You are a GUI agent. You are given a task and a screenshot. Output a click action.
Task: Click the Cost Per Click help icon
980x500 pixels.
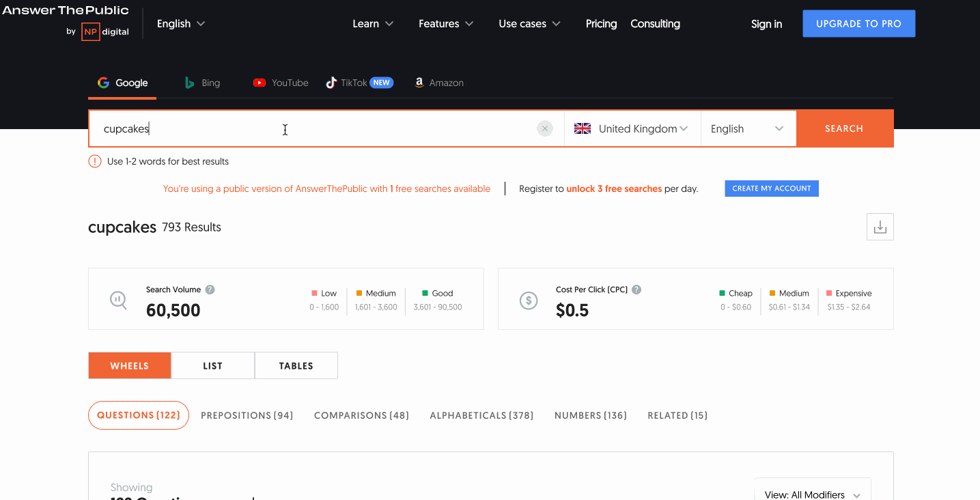[636, 290]
